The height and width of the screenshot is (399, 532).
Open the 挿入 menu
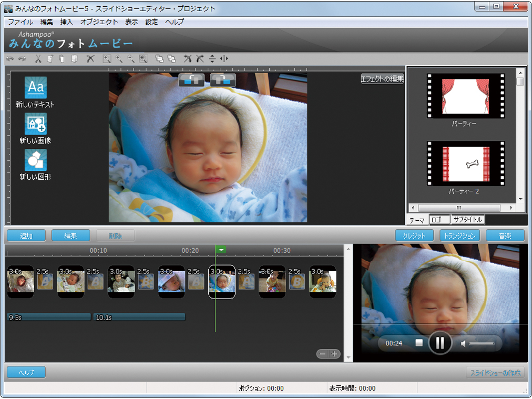[67, 22]
